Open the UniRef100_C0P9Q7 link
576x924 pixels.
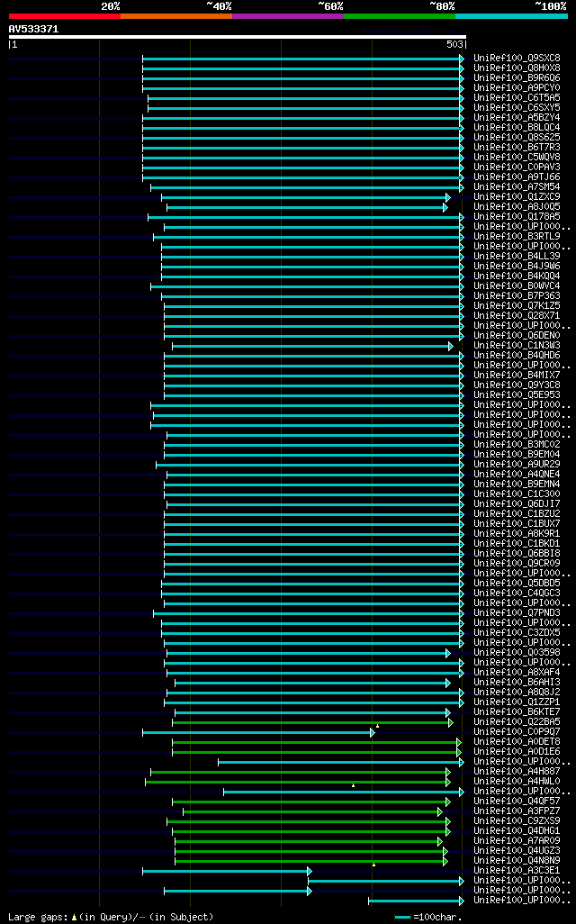[517, 732]
